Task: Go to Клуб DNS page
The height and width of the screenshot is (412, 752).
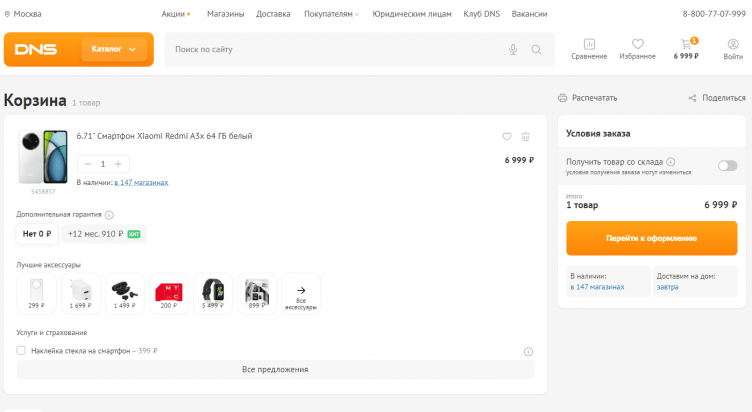Action: coord(482,14)
